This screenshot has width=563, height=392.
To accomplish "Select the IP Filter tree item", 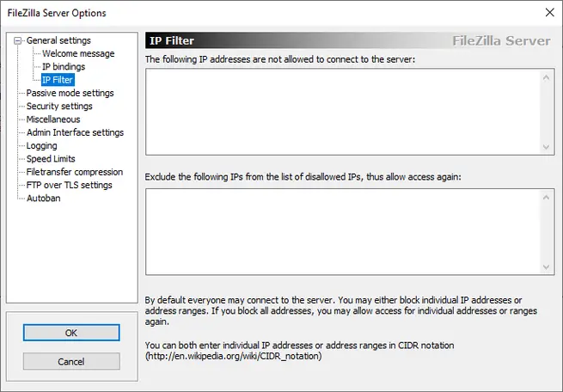I will [x=58, y=80].
